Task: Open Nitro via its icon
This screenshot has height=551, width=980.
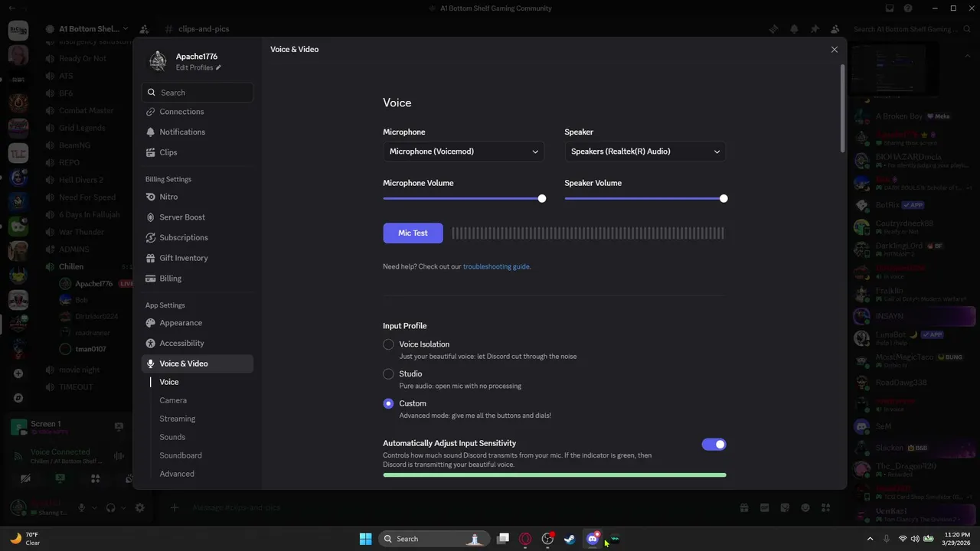Action: tap(151, 197)
